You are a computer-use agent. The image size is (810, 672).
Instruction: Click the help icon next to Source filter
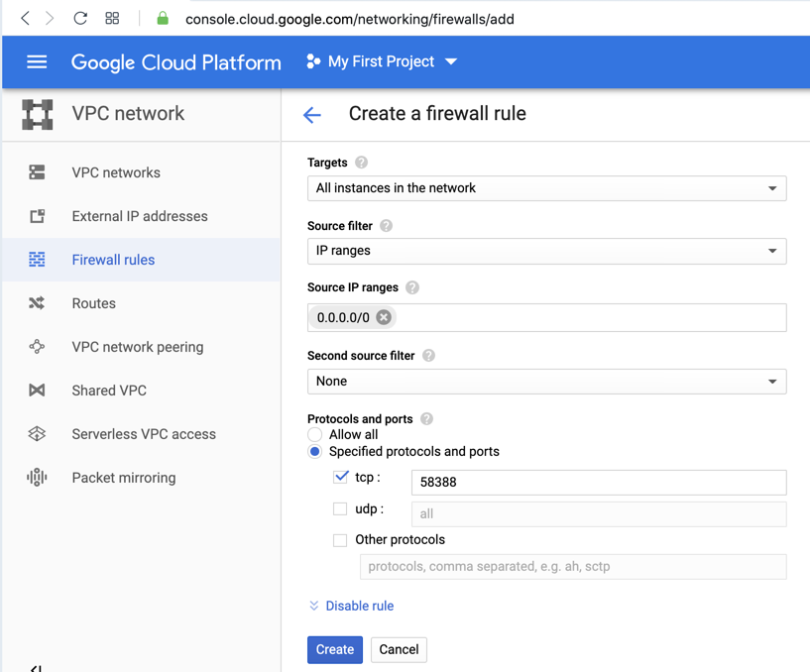387,226
